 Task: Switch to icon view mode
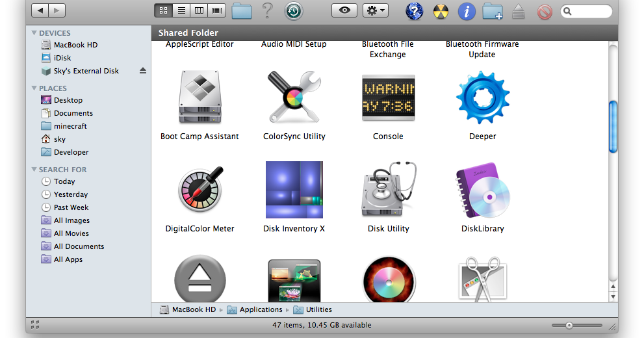[x=163, y=10]
